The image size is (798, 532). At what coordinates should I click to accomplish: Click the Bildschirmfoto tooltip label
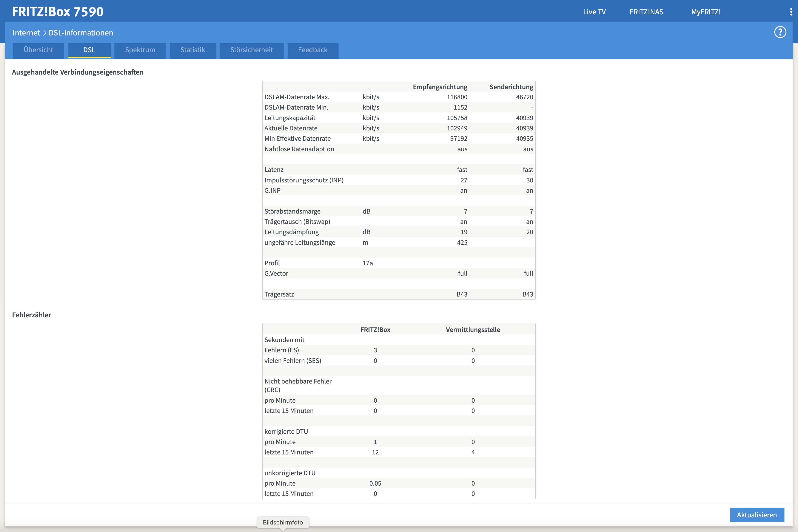pos(282,522)
